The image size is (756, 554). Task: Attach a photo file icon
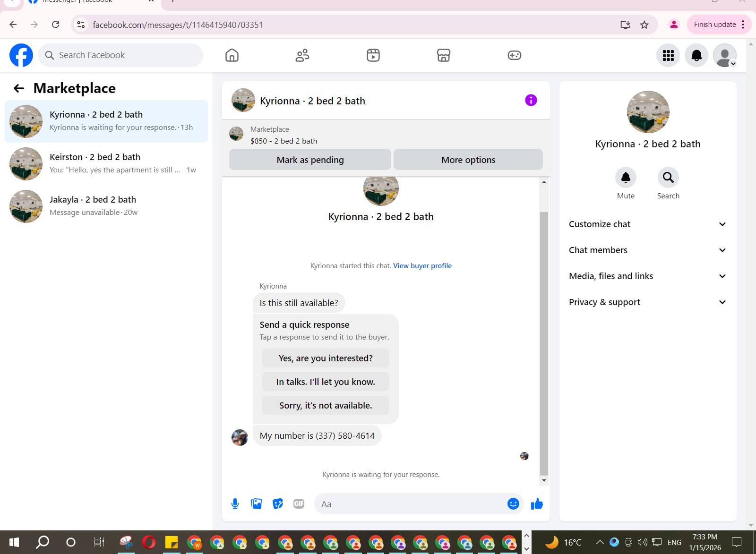click(x=257, y=504)
